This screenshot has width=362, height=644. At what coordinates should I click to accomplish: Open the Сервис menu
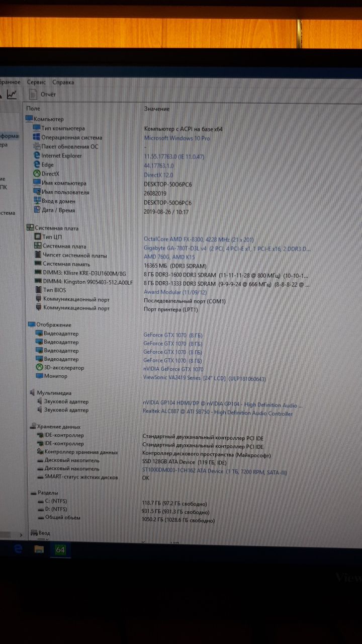coord(36,82)
